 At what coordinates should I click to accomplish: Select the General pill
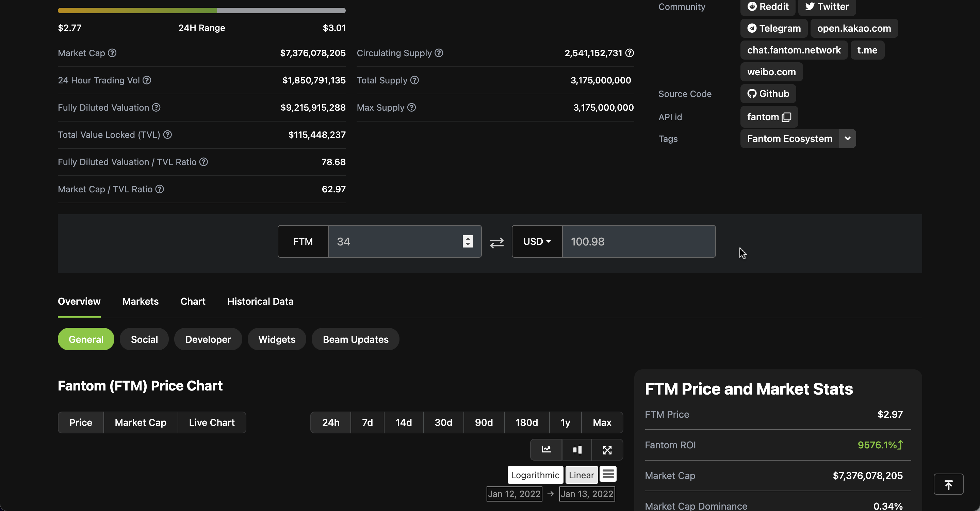click(86, 339)
